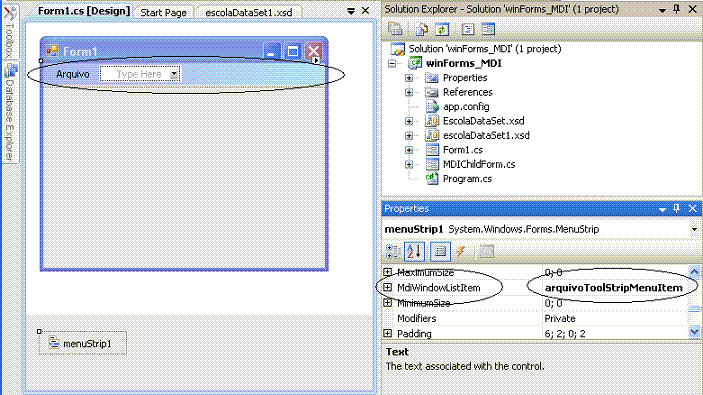The height and width of the screenshot is (395, 703).
Task: Click View Code icon in Solution Explorer
Action: coord(468,29)
